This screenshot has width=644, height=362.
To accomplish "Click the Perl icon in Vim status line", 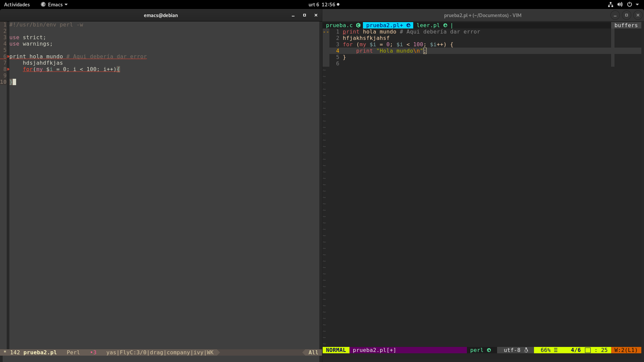I will pyautogui.click(x=489, y=350).
